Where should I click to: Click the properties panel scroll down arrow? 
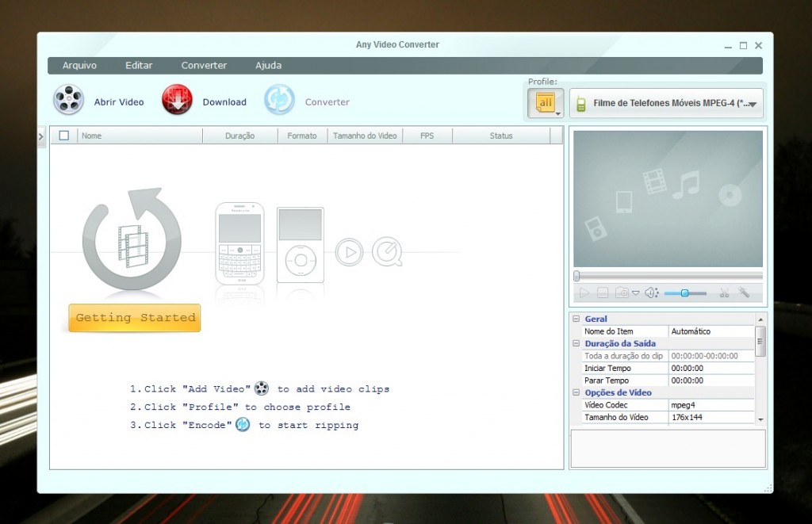(760, 420)
